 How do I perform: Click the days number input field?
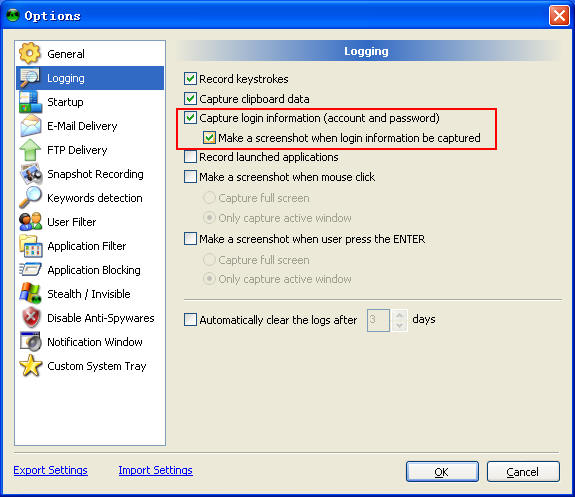pos(378,320)
